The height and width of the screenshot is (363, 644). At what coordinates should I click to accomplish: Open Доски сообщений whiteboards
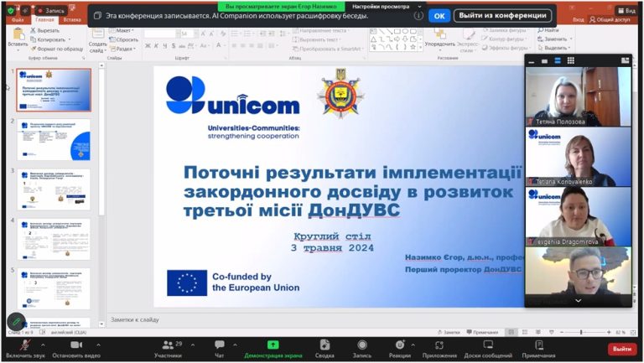pos(488,349)
